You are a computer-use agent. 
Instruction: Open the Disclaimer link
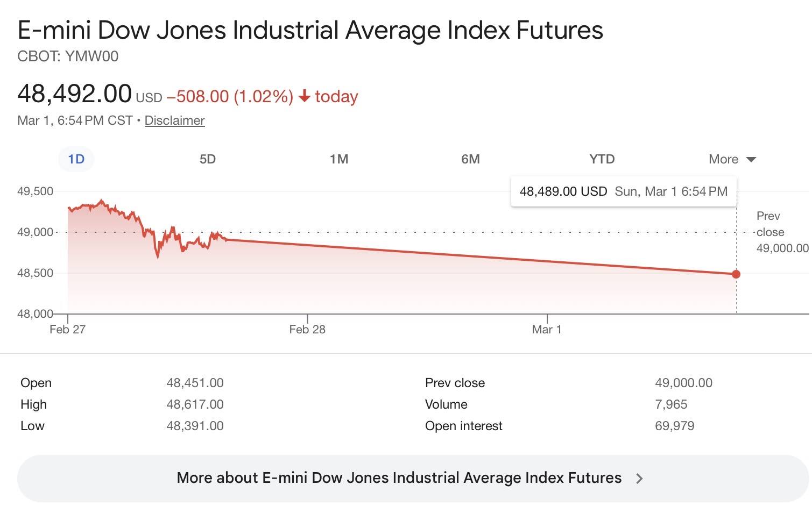click(174, 120)
